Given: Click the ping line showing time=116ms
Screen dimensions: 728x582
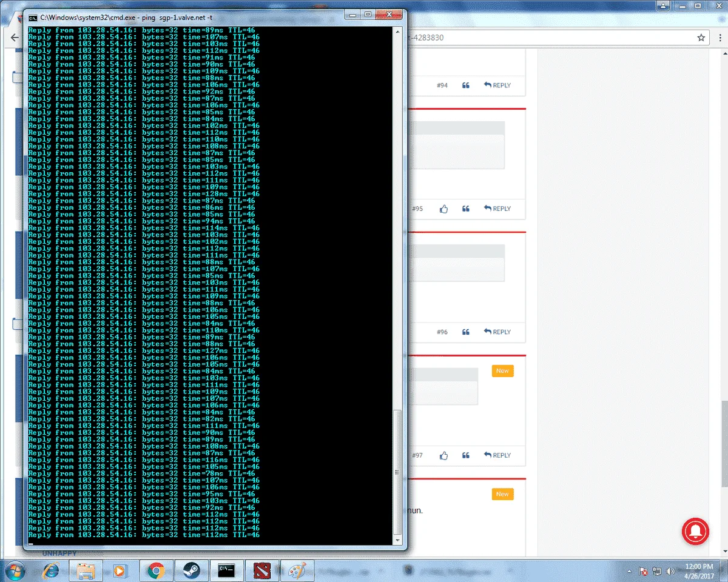Looking at the screenshot, I should 144,460.
